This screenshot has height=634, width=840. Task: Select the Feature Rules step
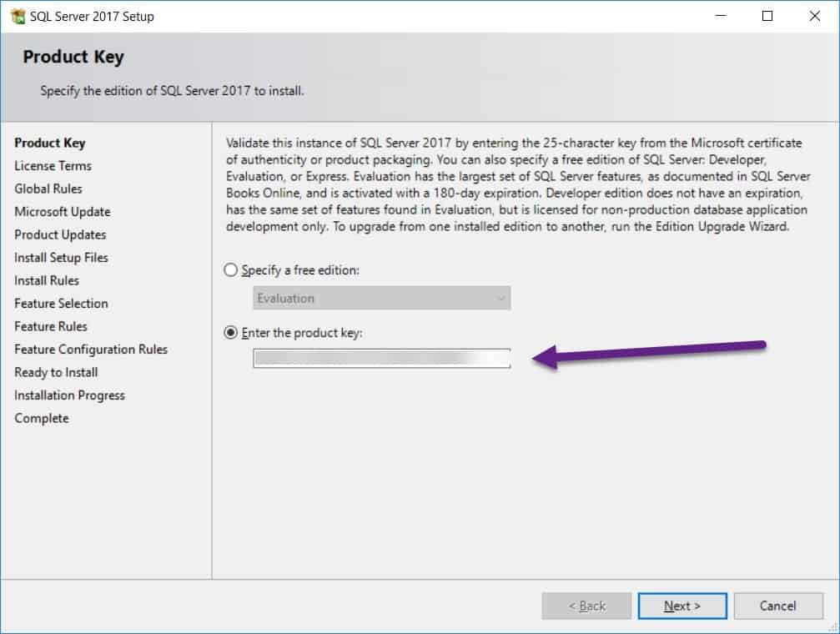pyautogui.click(x=51, y=327)
